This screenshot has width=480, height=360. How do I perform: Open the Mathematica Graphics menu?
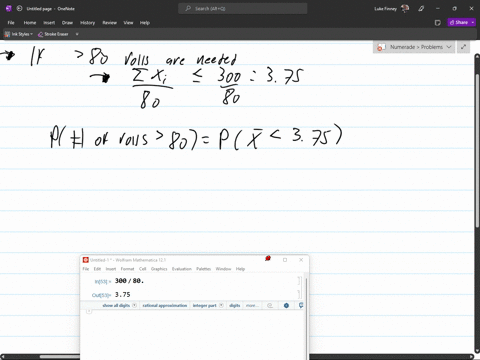pyautogui.click(x=159, y=269)
